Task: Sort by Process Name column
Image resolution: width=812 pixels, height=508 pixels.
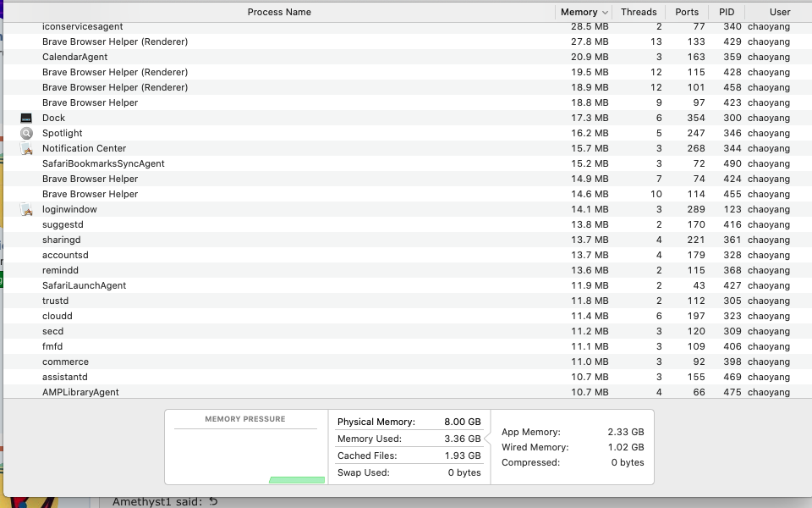Action: point(279,12)
